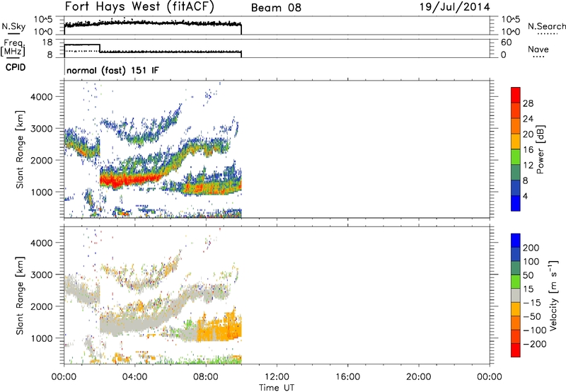
Task: Click the 'Nave' legend label
Action: pos(538,49)
